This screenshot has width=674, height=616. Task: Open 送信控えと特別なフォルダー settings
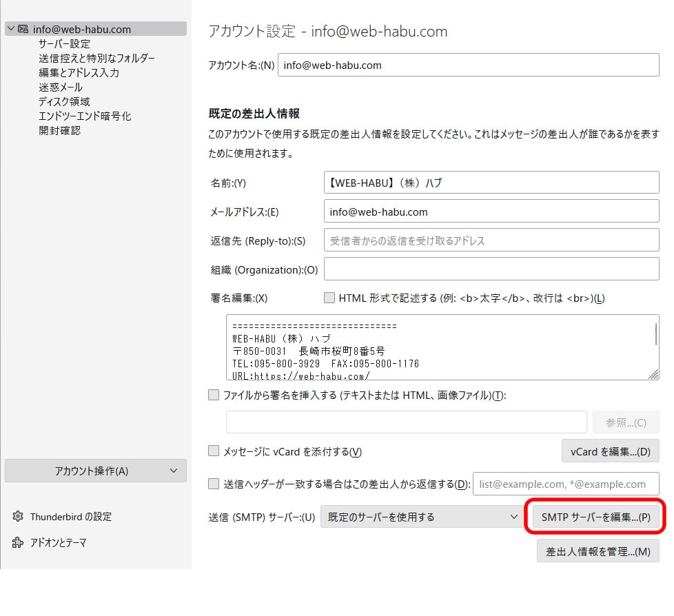tap(96, 58)
